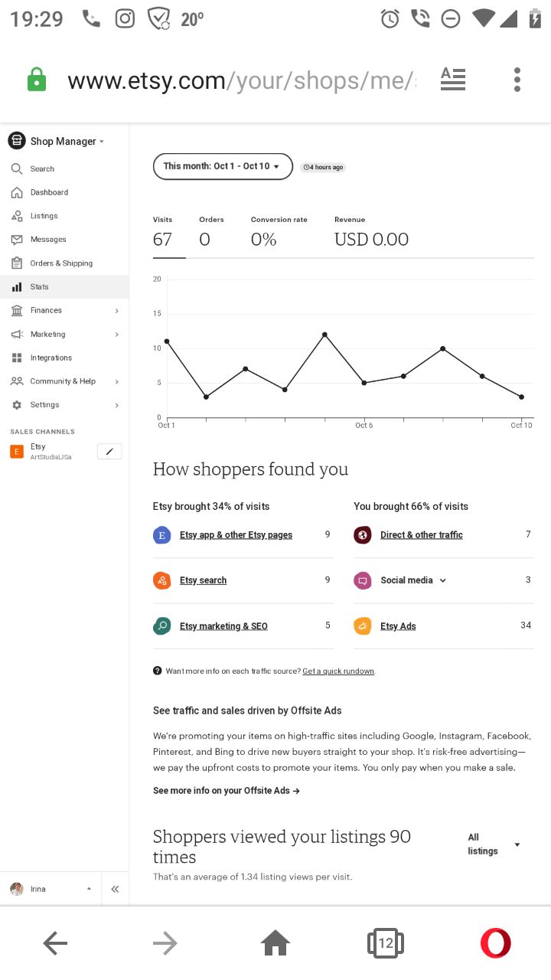Click the Settings gear icon
The width and height of the screenshot is (551, 980).
[x=17, y=405]
